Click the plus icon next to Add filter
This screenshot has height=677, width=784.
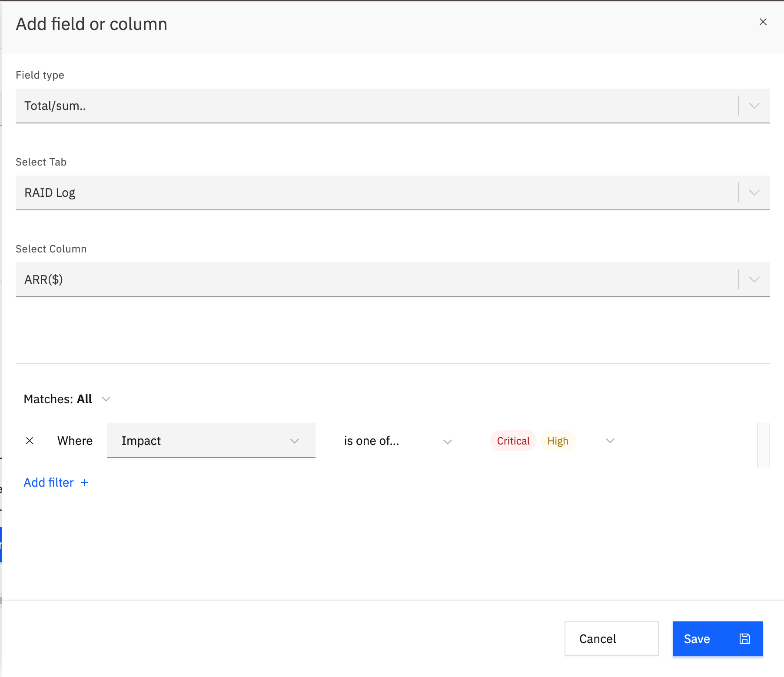point(84,482)
